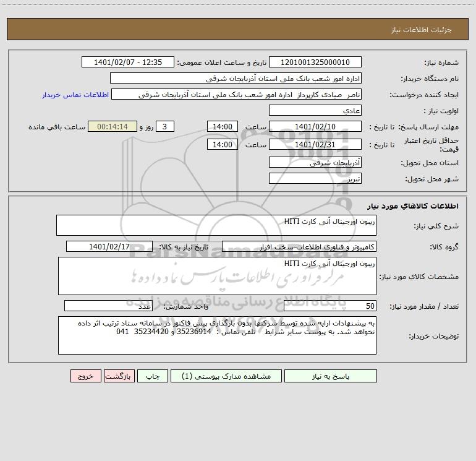Viewport: 476px width, 461px height.
Task: Click the توضیحات خریدار label
Action: tap(434, 336)
